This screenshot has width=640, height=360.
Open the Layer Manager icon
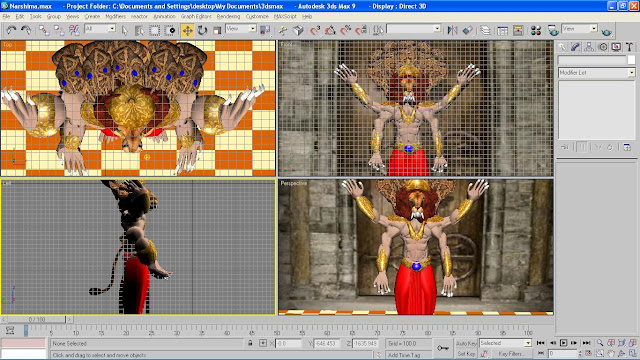coord(485,30)
